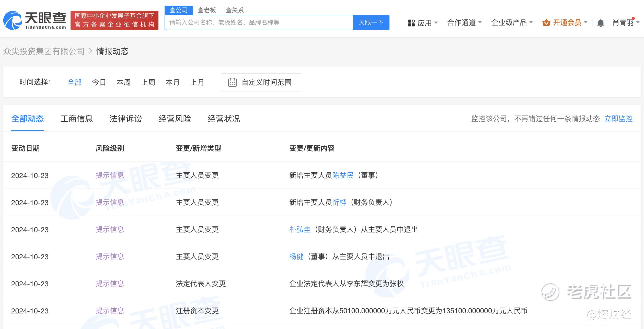The width and height of the screenshot is (644, 329).
Task: Open 自定义时间范围 picker
Action: pos(261,82)
